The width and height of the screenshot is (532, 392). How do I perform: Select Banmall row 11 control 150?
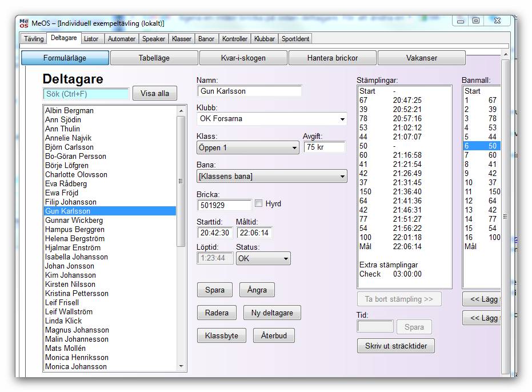(482, 192)
